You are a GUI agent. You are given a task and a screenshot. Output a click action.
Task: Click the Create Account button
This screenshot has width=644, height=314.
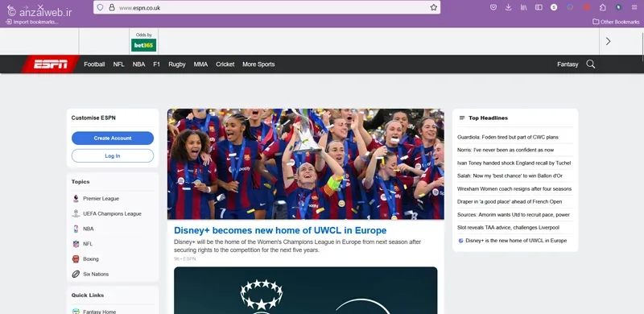pyautogui.click(x=113, y=138)
